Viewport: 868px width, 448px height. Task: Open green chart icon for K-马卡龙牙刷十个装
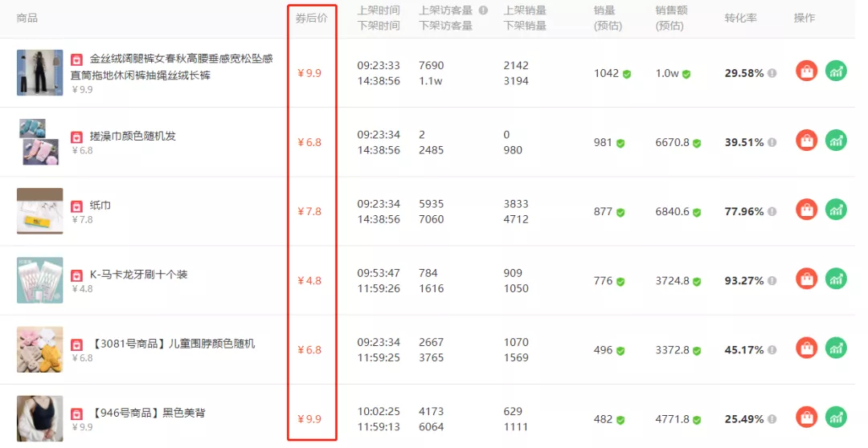pos(837,279)
